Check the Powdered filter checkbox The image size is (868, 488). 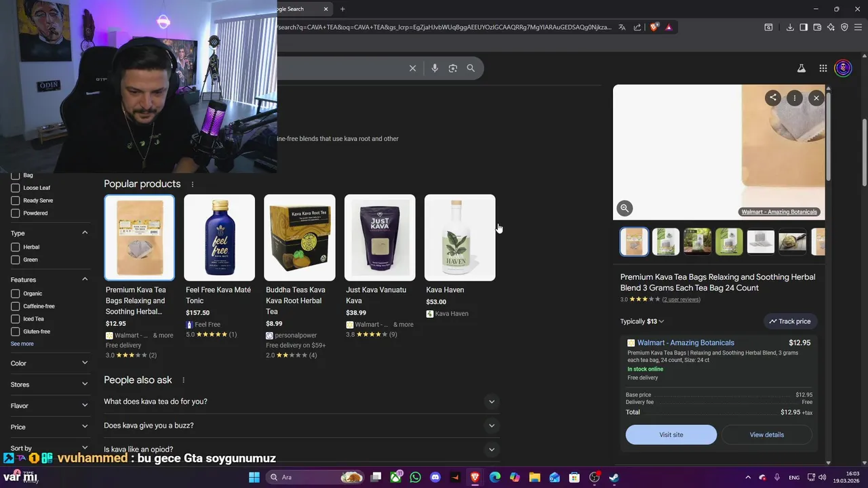pos(15,213)
